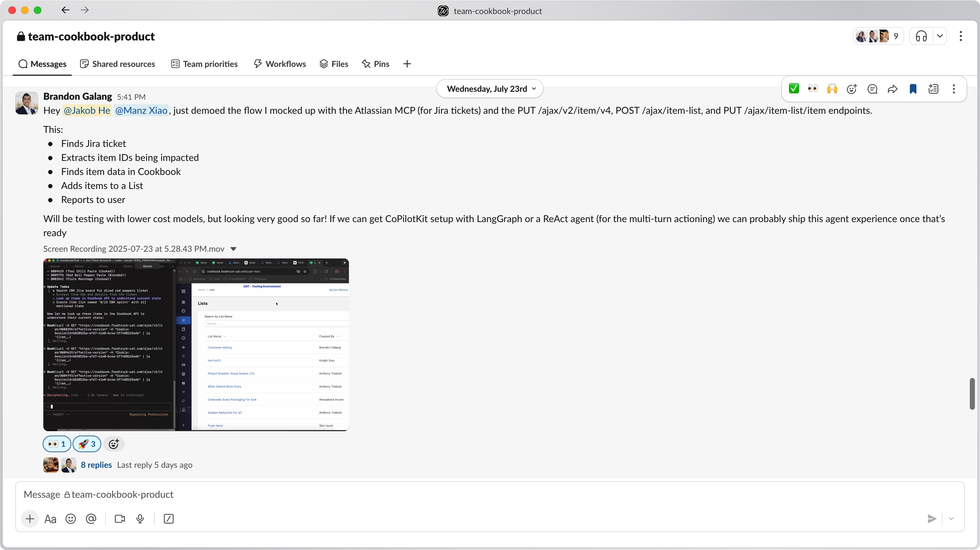Open the Team priorities tab
This screenshot has width=980, height=550.
pos(204,64)
